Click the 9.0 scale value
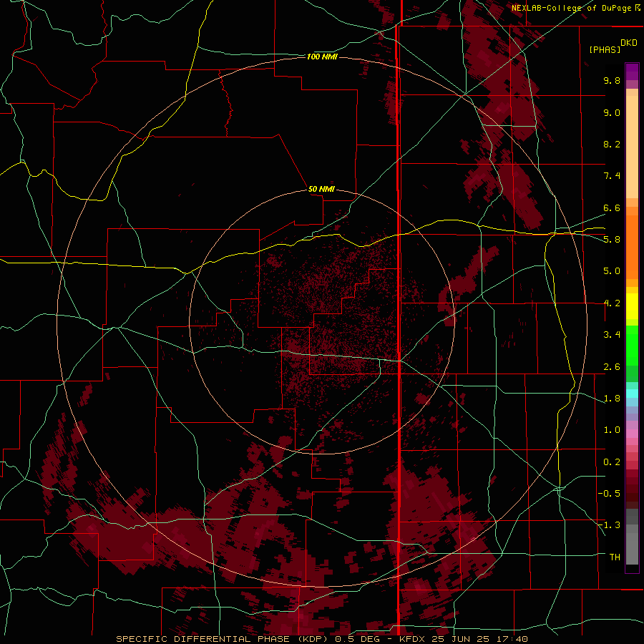The image size is (644, 644). pos(612,112)
